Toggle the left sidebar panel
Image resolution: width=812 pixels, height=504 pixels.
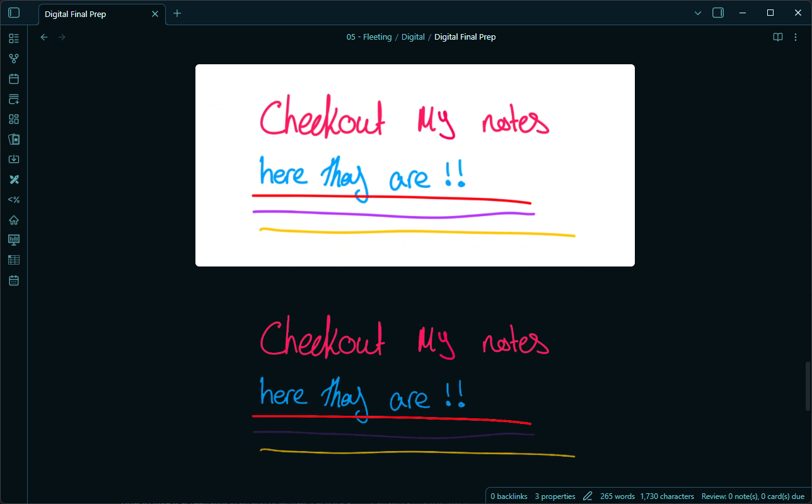tap(14, 13)
